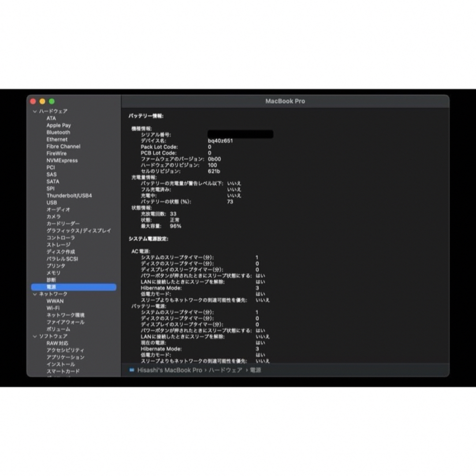Select RAW対応 under ソフトウェア
The image size is (476, 476).
(57, 343)
